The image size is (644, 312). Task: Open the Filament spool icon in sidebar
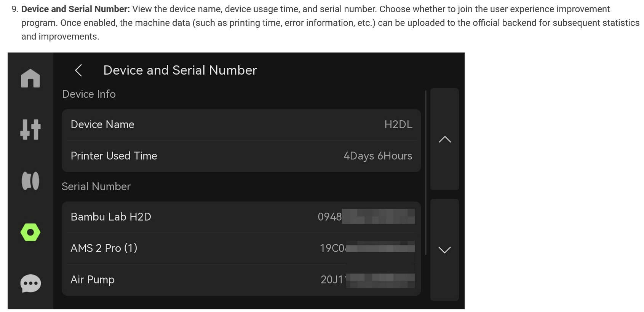tap(30, 180)
